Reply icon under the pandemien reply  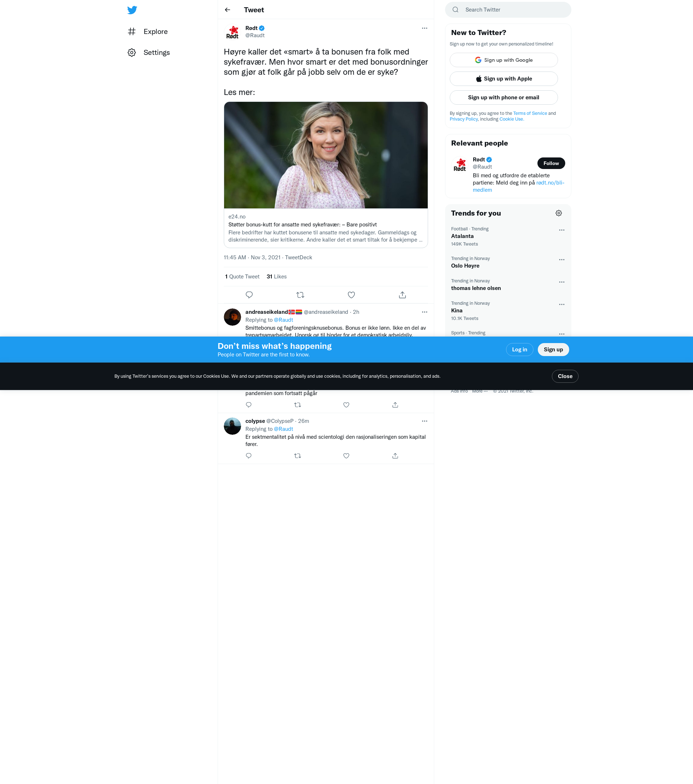(x=248, y=405)
